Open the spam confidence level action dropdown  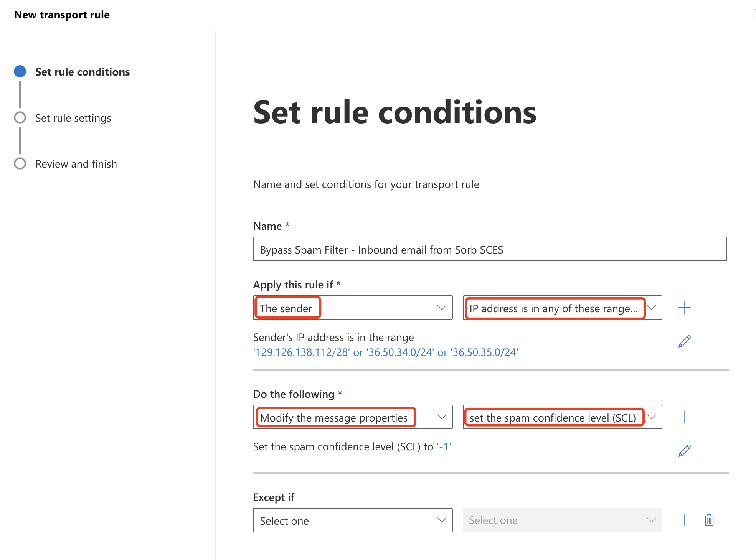coord(563,417)
